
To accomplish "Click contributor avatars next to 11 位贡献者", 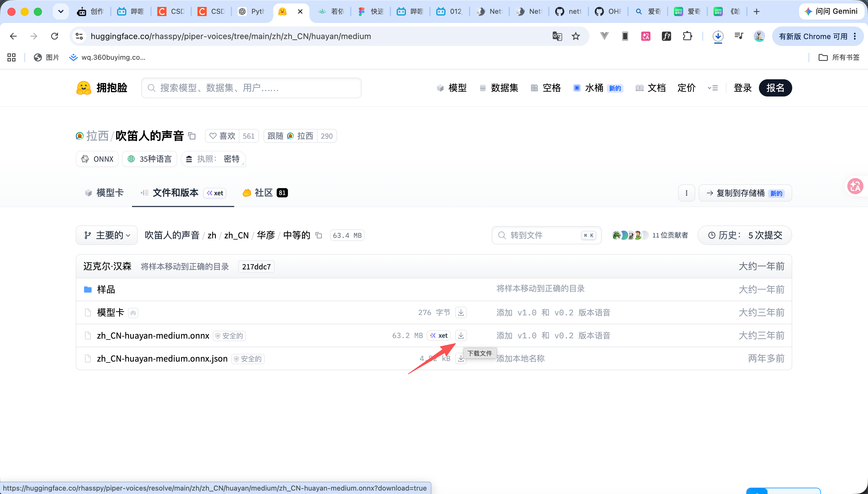I will (x=630, y=235).
